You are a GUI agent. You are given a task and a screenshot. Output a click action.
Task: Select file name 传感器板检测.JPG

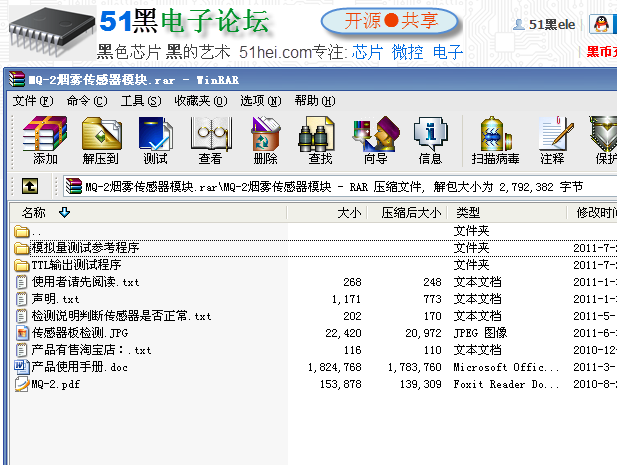pos(80,333)
